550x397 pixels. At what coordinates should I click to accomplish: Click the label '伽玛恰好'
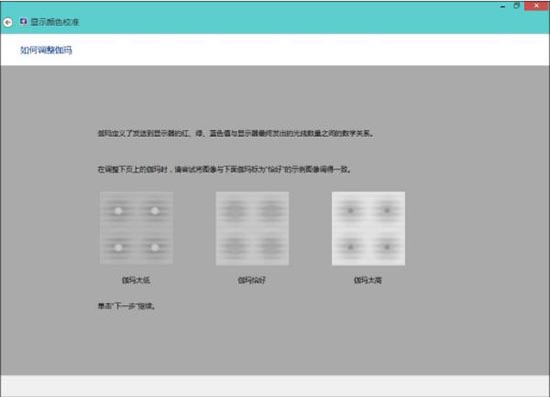252,280
